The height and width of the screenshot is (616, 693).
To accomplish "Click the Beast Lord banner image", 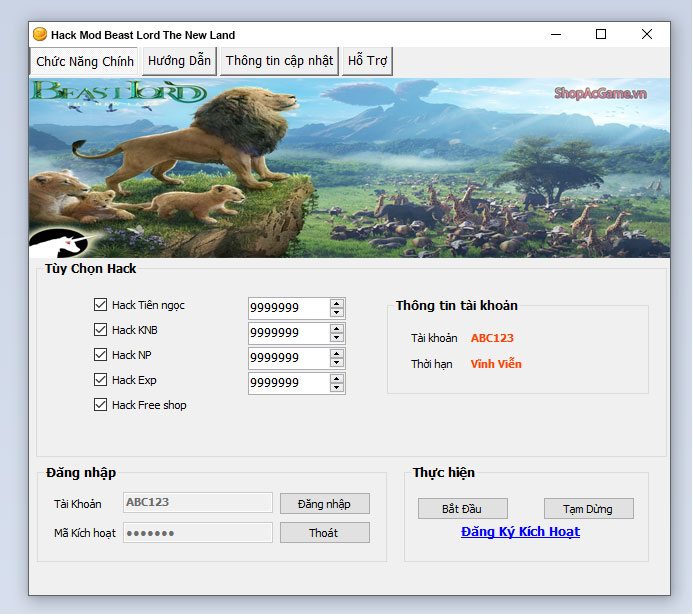I will 350,168.
